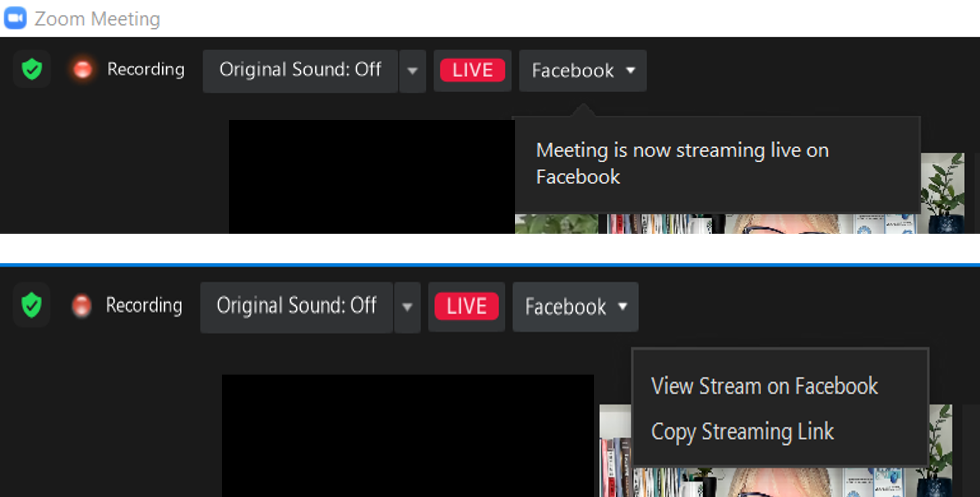Image resolution: width=980 pixels, height=497 pixels.
Task: Open the Facebook dropdown in upper screenshot
Action: tap(583, 71)
